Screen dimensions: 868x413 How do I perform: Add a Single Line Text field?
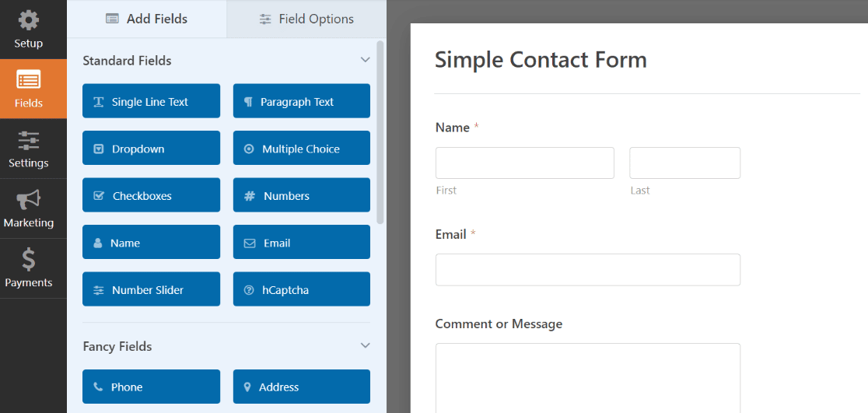151,101
